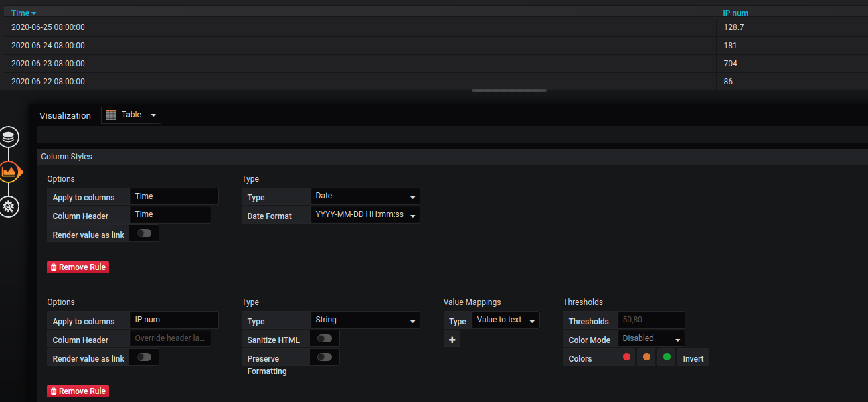Toggle the Sanitize HTML switch
This screenshot has height=402, width=868.
(x=325, y=338)
